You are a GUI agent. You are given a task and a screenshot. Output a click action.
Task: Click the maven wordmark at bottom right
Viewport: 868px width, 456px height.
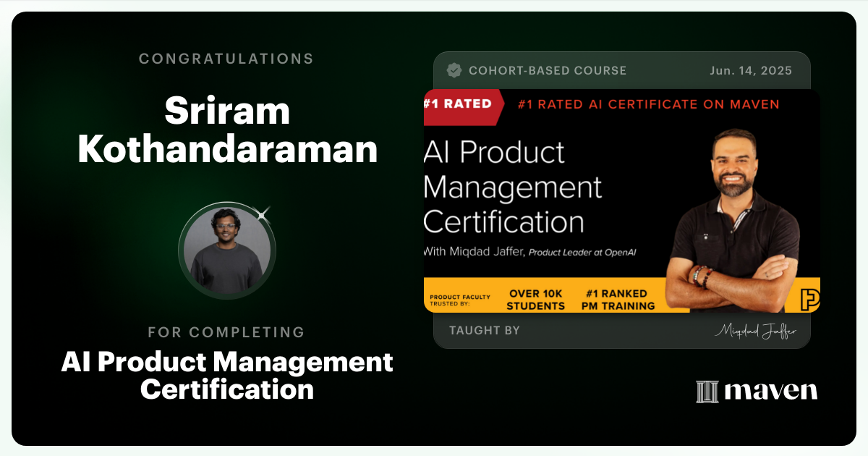[x=770, y=392]
